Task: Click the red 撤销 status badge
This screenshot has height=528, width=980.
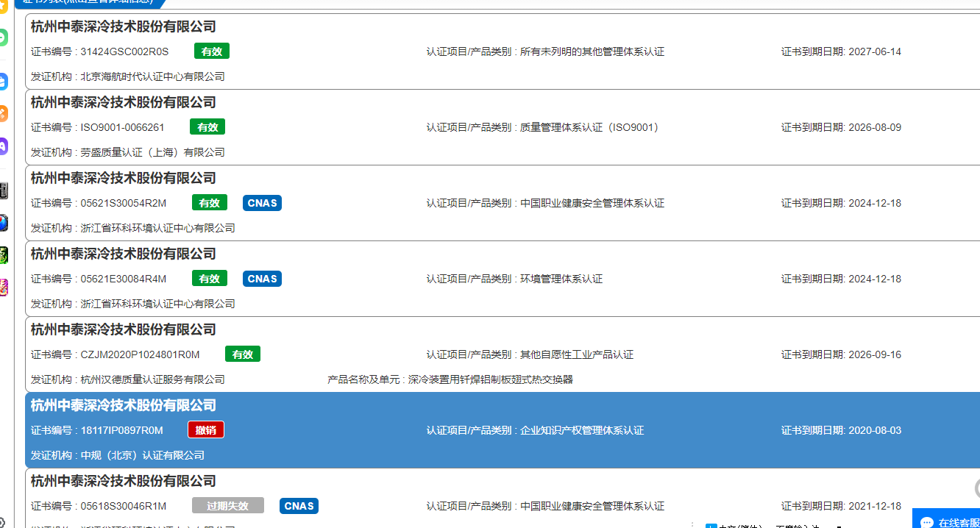Action: click(206, 430)
